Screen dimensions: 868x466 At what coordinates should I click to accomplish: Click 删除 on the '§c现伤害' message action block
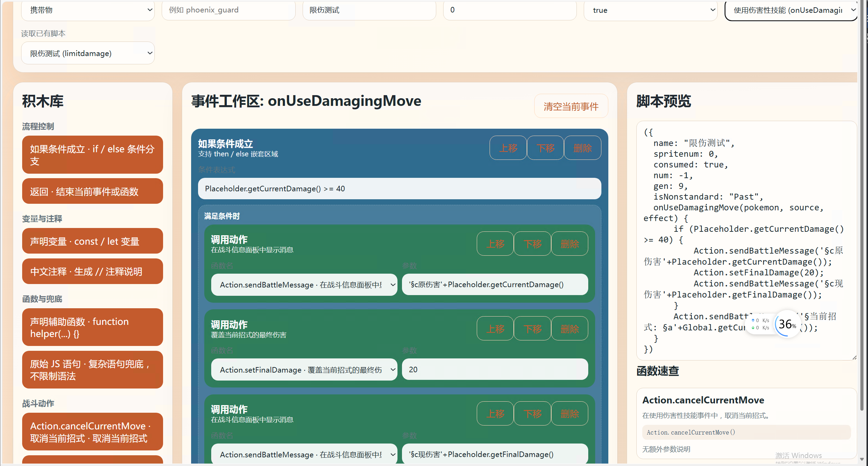point(570,413)
